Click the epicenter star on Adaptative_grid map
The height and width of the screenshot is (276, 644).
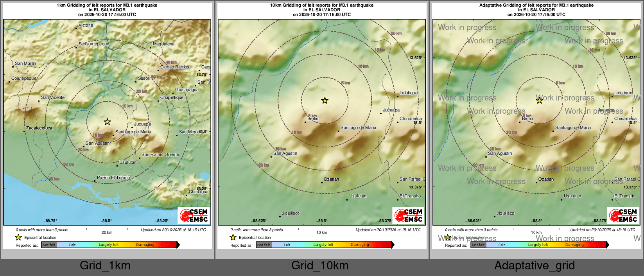pos(539,100)
